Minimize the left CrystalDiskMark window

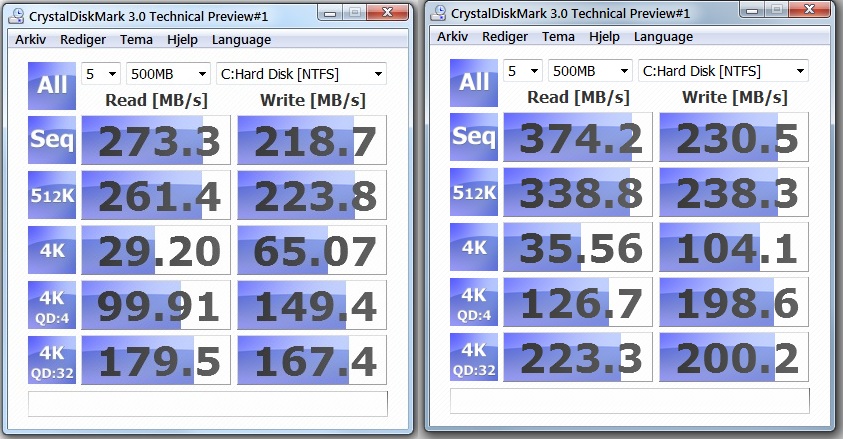point(331,12)
